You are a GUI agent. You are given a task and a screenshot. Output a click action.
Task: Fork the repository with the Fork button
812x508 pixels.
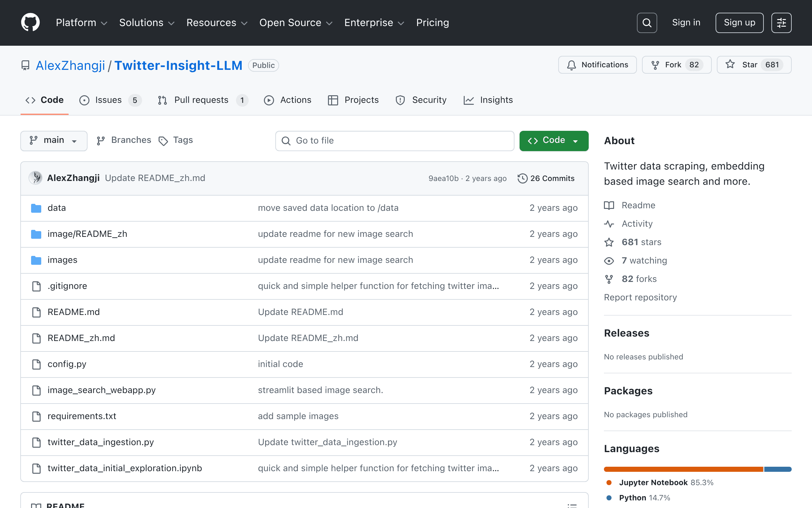(677, 64)
